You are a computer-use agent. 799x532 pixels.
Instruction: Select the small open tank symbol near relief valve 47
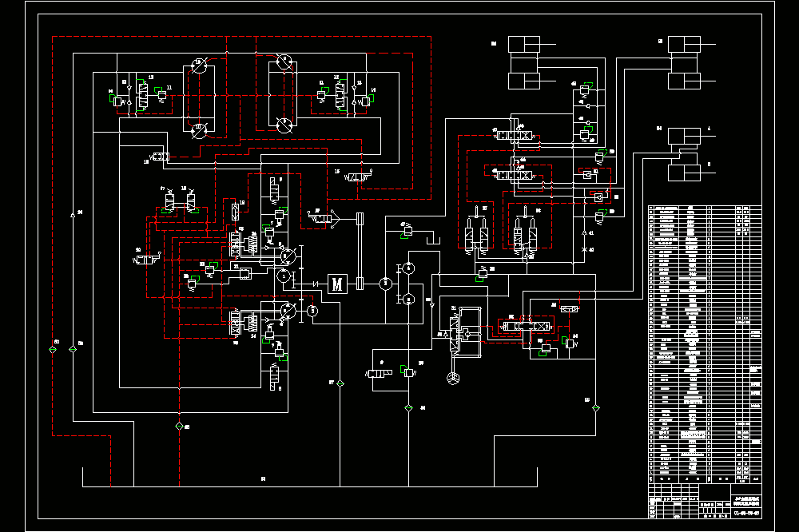coord(433,239)
